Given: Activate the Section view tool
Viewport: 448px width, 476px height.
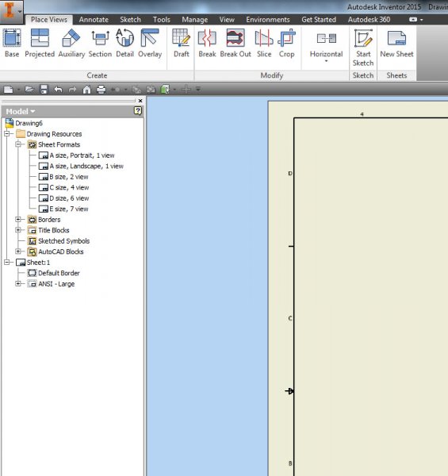Looking at the screenshot, I should coord(100,43).
